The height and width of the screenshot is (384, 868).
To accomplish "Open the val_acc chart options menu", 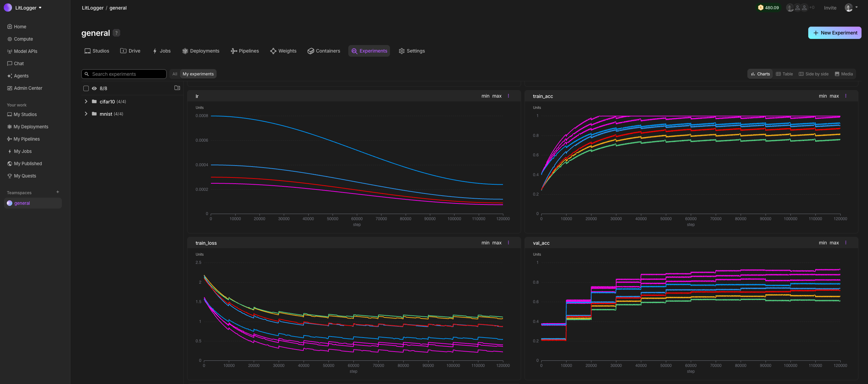I will point(846,243).
